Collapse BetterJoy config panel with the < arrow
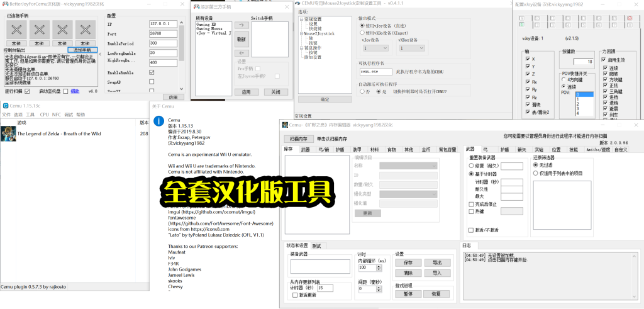The image size is (644, 309). pos(101,54)
